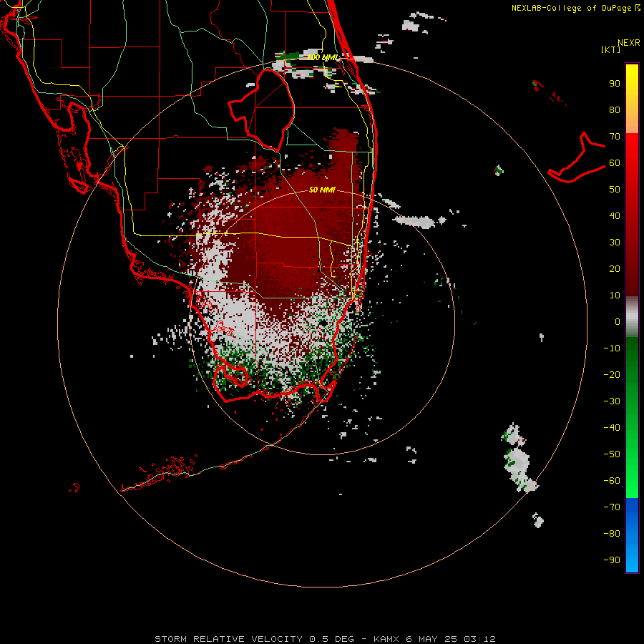Screen dimensions: 644x644
Task: Click the STORM RELATIVE VELOCITY caption text
Action: pyautogui.click(x=228, y=639)
